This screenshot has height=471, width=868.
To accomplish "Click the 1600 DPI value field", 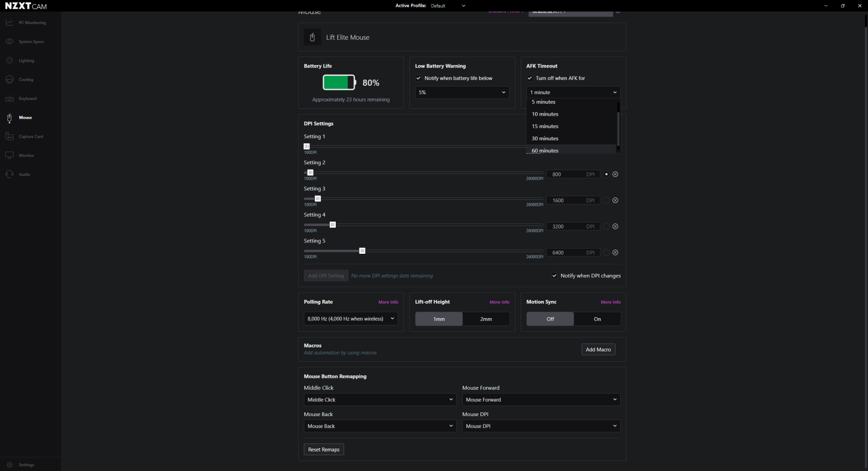I will click(573, 200).
